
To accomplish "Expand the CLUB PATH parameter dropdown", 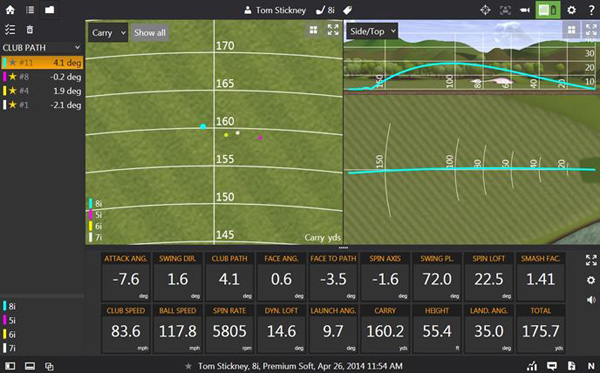I will click(x=41, y=48).
